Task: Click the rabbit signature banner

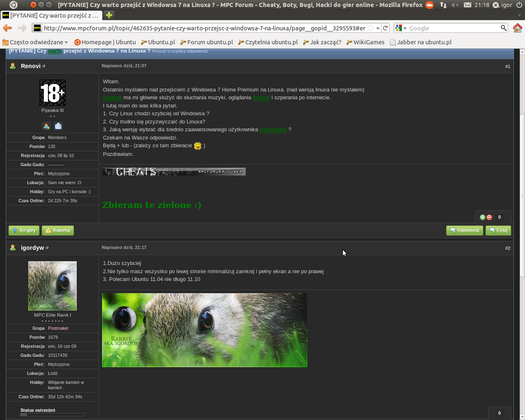Action: coord(205,330)
